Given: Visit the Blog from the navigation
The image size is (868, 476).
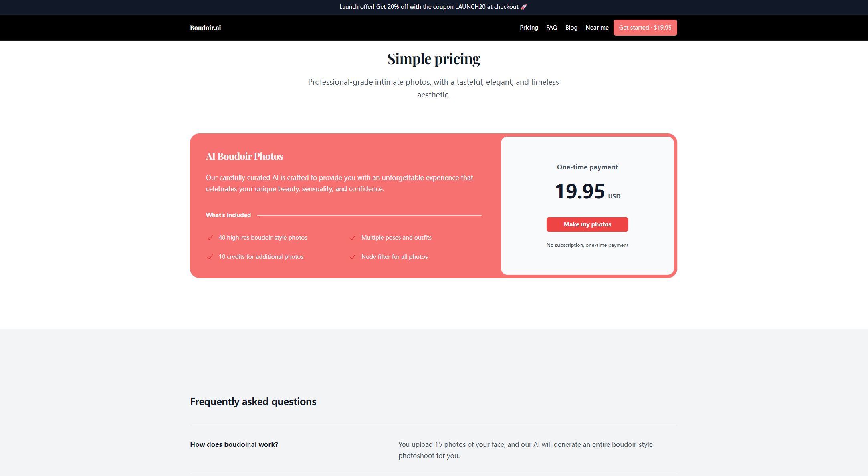Looking at the screenshot, I should click(x=571, y=28).
